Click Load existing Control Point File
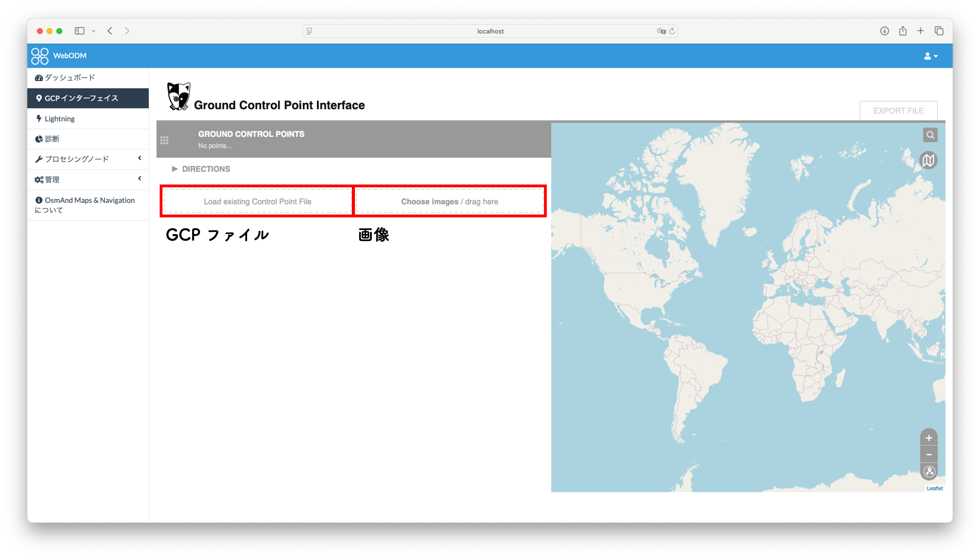The height and width of the screenshot is (560, 980). click(257, 201)
